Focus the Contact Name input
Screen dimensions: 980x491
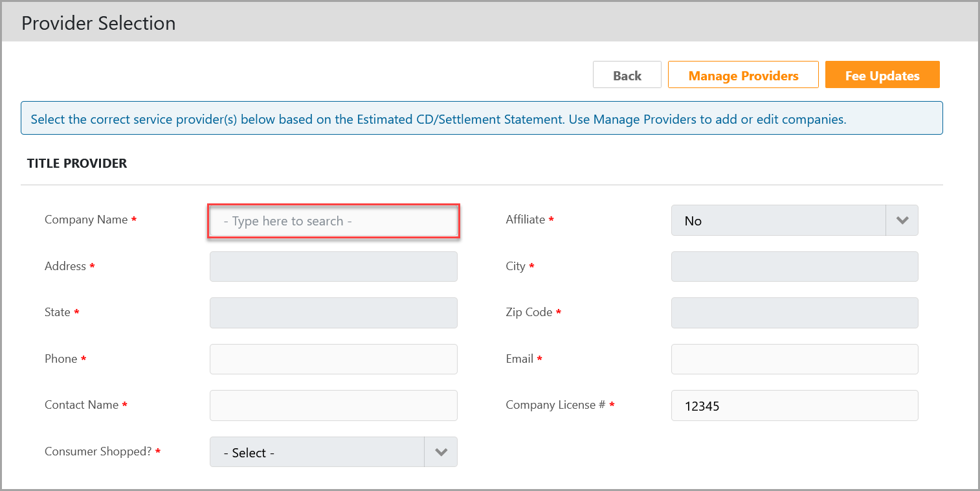point(333,405)
